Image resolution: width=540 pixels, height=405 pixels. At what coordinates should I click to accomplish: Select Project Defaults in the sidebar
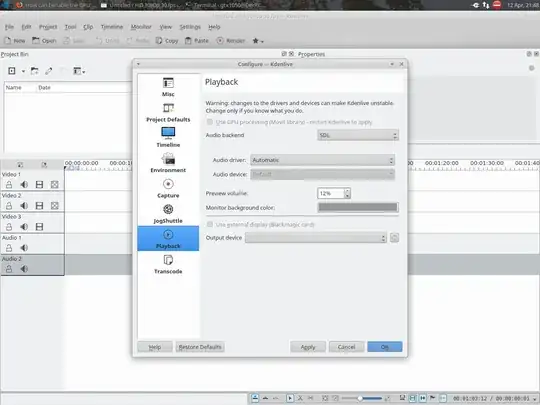(168, 112)
